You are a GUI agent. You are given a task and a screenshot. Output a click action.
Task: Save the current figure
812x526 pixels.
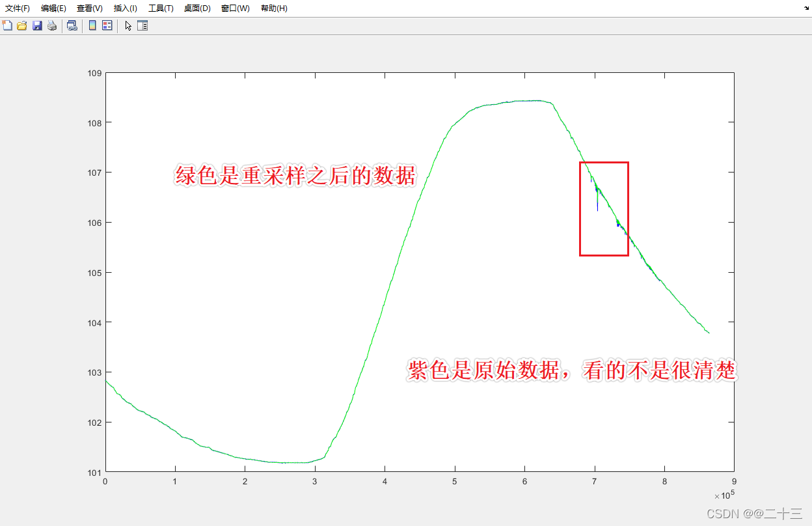click(36, 25)
